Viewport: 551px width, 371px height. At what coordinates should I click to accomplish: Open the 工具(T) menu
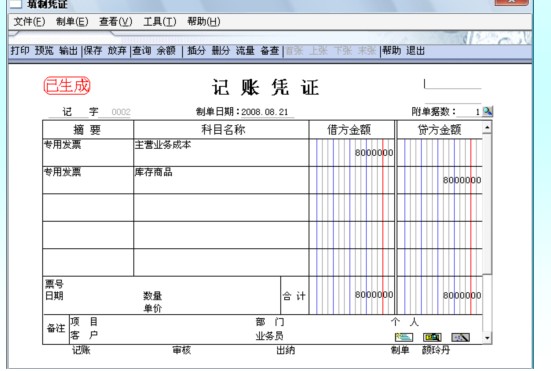pos(160,22)
